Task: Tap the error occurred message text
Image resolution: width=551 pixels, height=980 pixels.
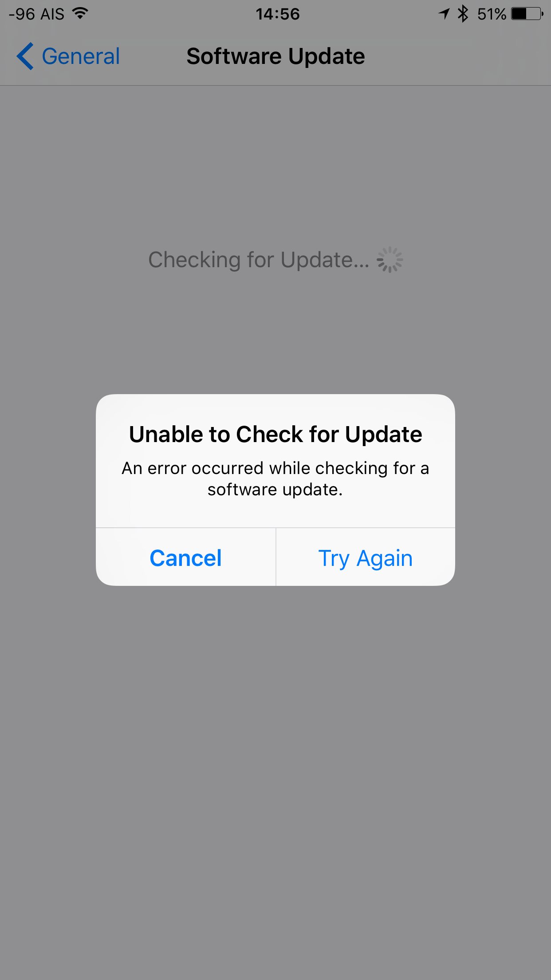Action: pos(275,479)
